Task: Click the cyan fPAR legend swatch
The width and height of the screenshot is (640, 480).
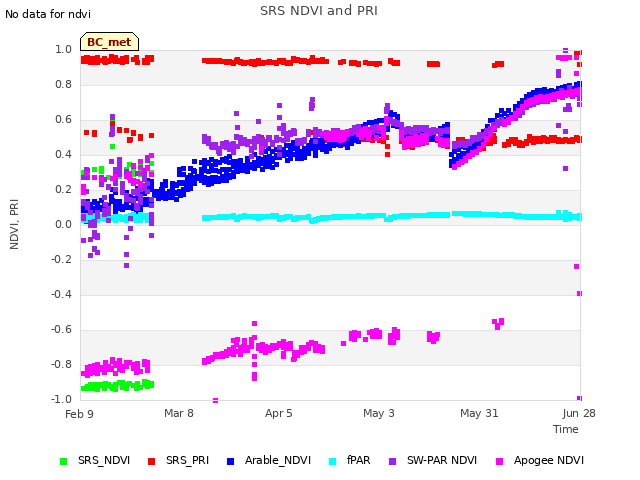Action: coord(333,462)
